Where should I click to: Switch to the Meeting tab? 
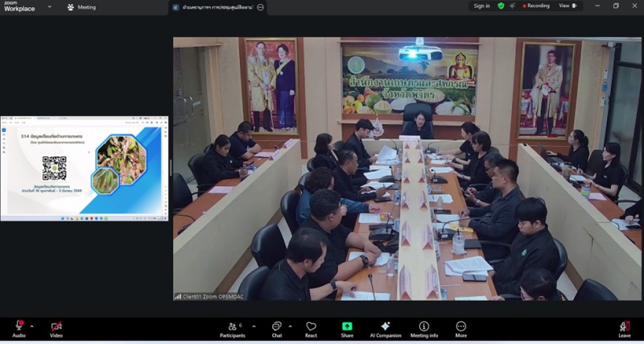click(x=81, y=7)
